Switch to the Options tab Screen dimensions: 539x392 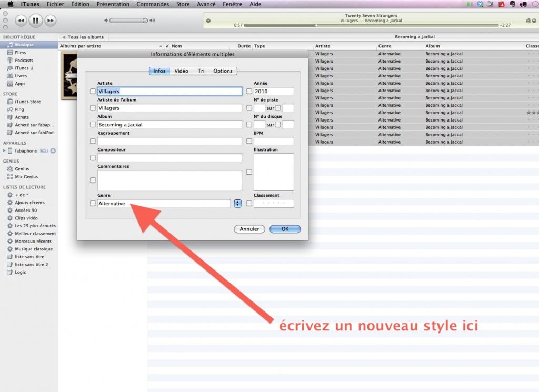(x=223, y=71)
